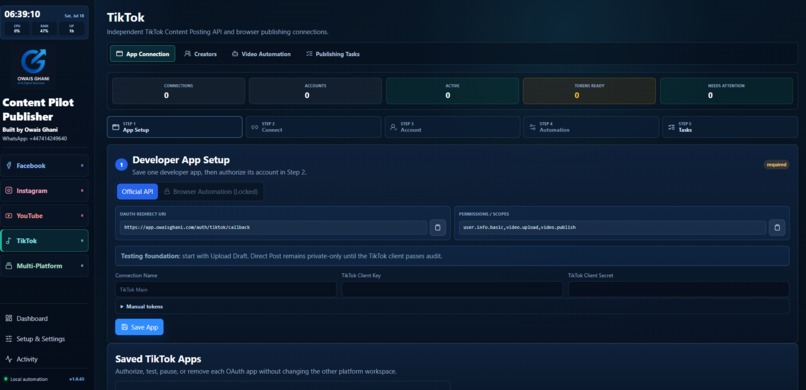This screenshot has height=390, width=806.
Task: Select Browser Automation (Locked) mode
Action: (211, 192)
